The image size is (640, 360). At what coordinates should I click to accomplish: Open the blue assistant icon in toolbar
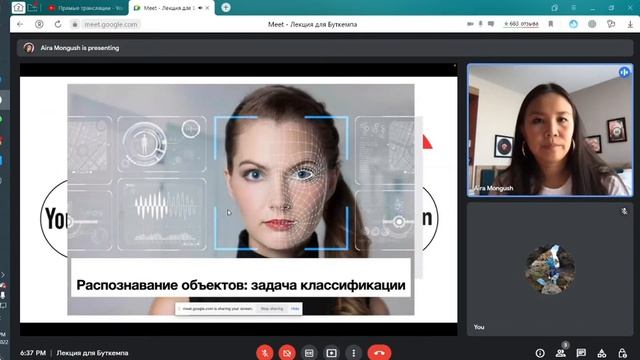(573, 24)
